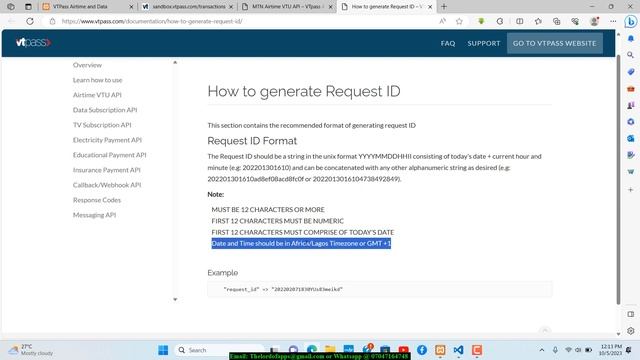Add this page to favorites (star)

pyautogui.click(x=459, y=21)
